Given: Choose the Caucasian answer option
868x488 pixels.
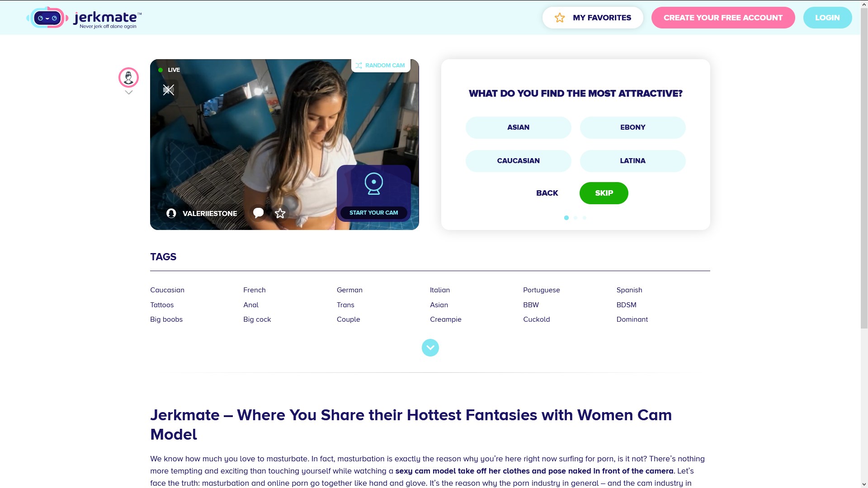Looking at the screenshot, I should click(x=518, y=161).
